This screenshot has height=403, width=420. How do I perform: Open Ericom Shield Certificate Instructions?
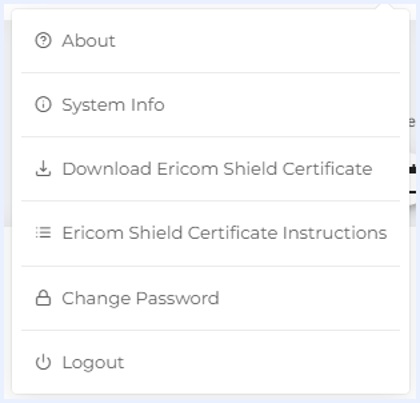210,233
